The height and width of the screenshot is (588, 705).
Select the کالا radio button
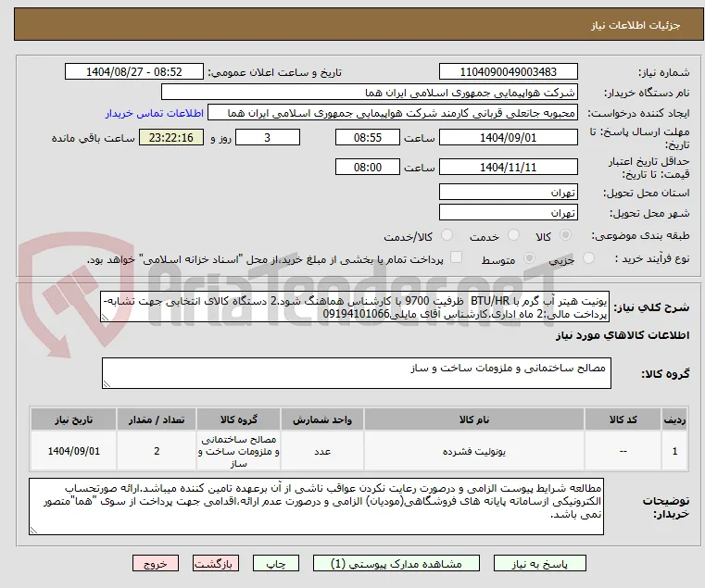(565, 235)
